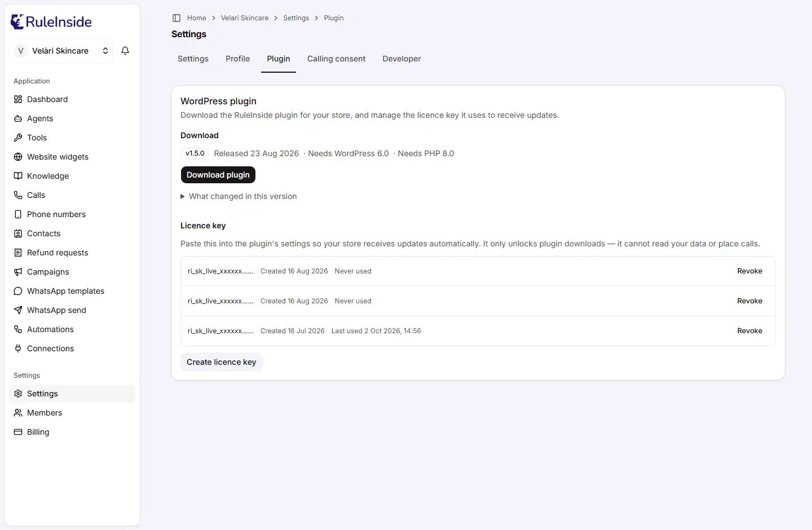Click the Website widgets globe icon

[x=18, y=157]
